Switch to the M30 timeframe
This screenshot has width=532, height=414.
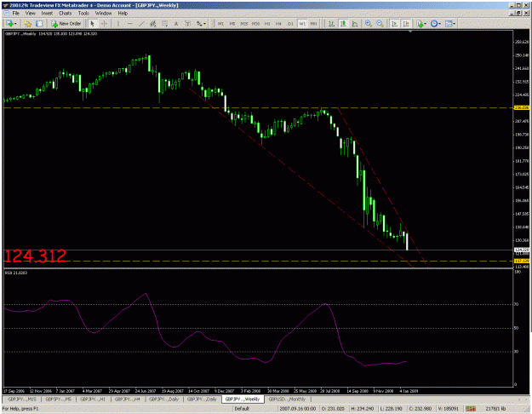255,24
